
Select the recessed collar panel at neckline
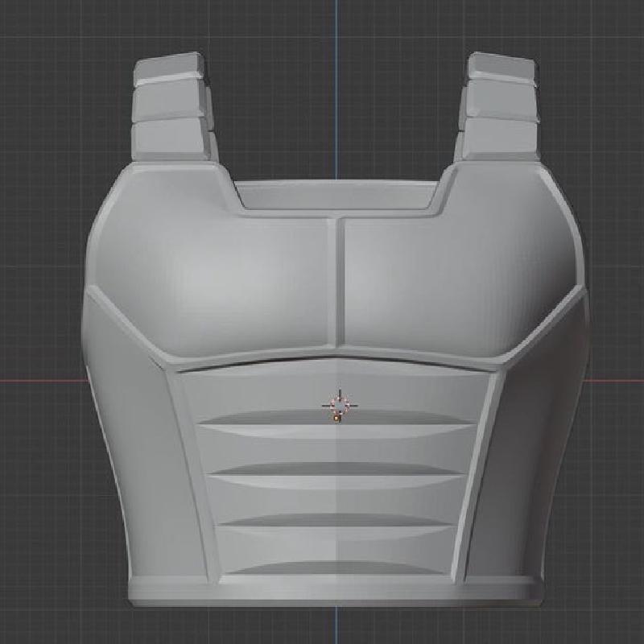tap(338, 199)
